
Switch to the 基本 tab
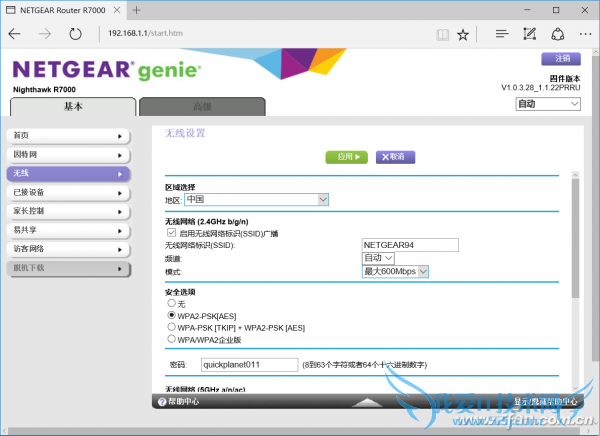73,106
